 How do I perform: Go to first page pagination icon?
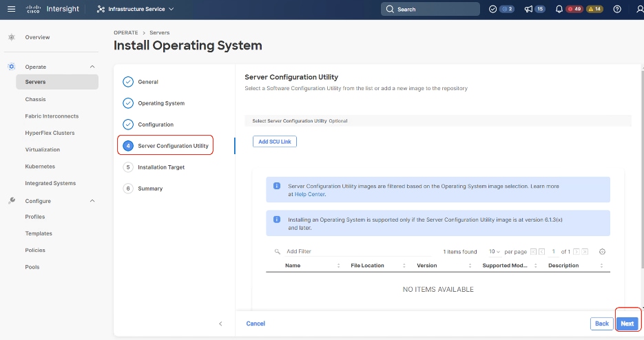click(x=533, y=252)
